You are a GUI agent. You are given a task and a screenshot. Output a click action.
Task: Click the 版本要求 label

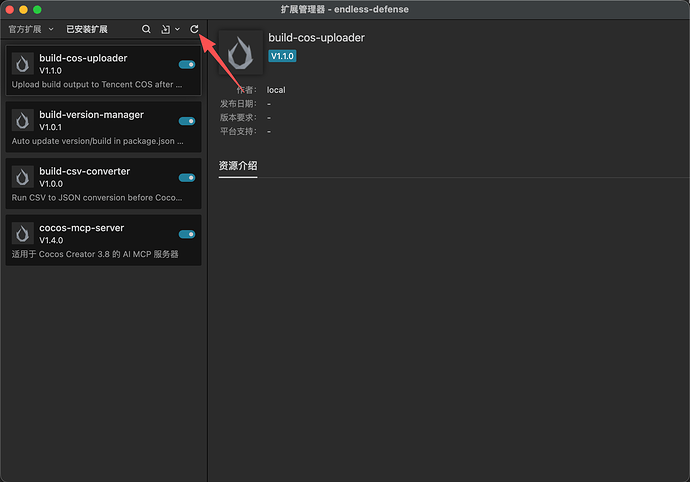pyautogui.click(x=238, y=118)
